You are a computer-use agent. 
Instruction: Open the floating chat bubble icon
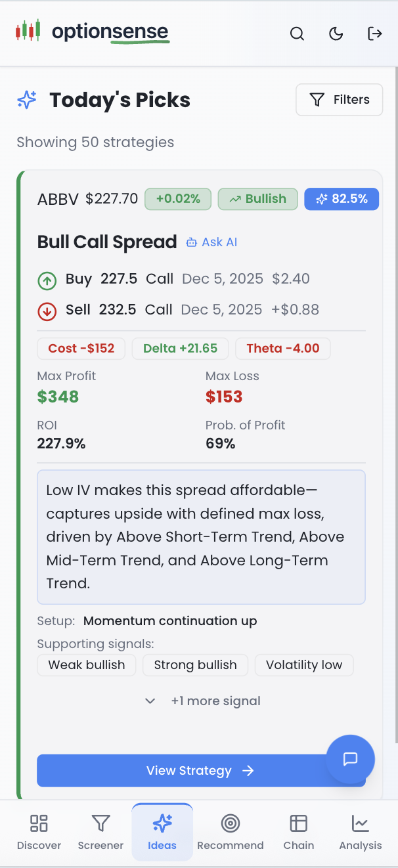(350, 759)
